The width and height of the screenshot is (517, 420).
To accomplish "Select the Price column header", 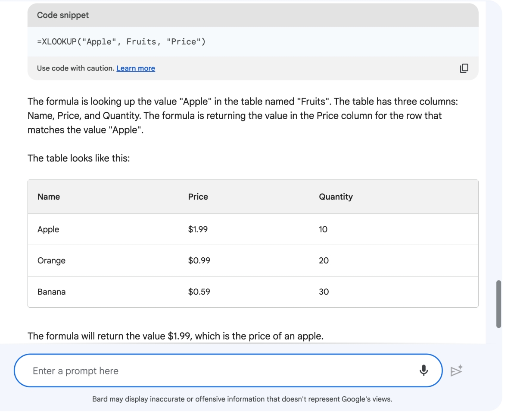I will pos(198,197).
